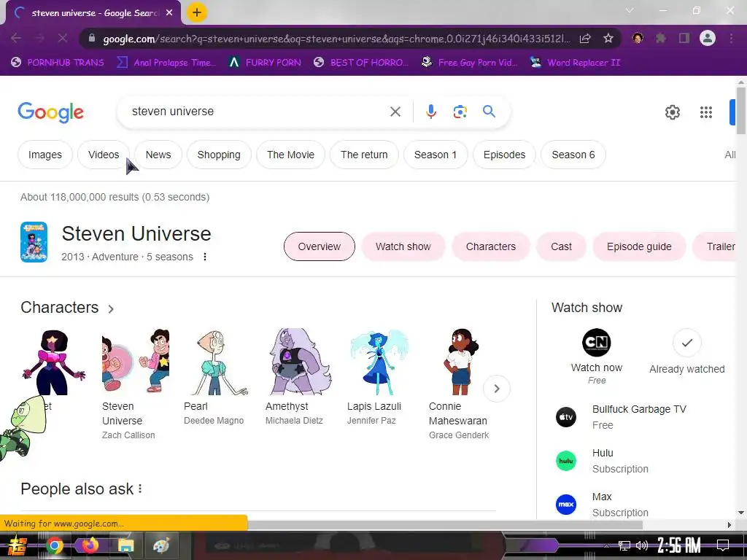Viewport: 747px width, 560px height.
Task: Open the Pearl character card
Action: pyautogui.click(x=217, y=377)
